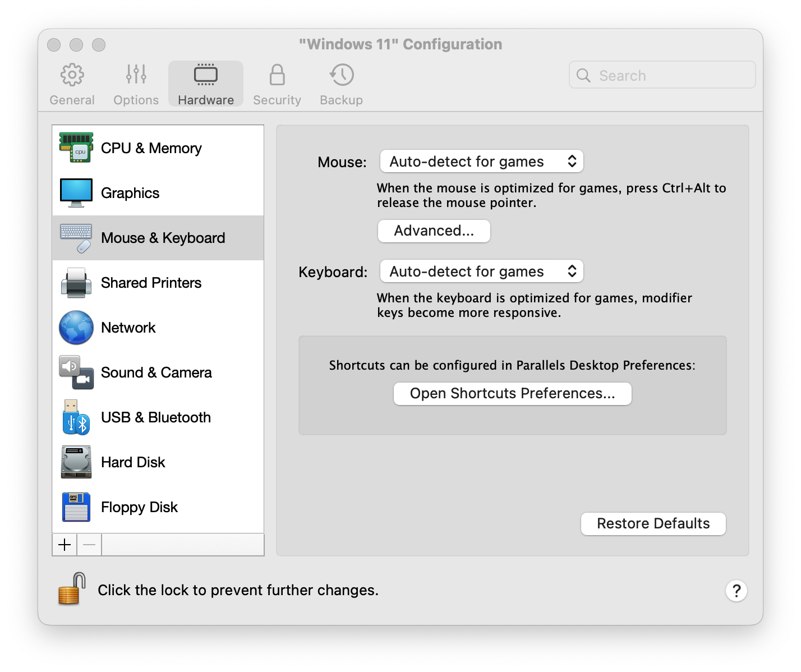Select the Floppy Disk icon
The width and height of the screenshot is (801, 672).
[76, 507]
